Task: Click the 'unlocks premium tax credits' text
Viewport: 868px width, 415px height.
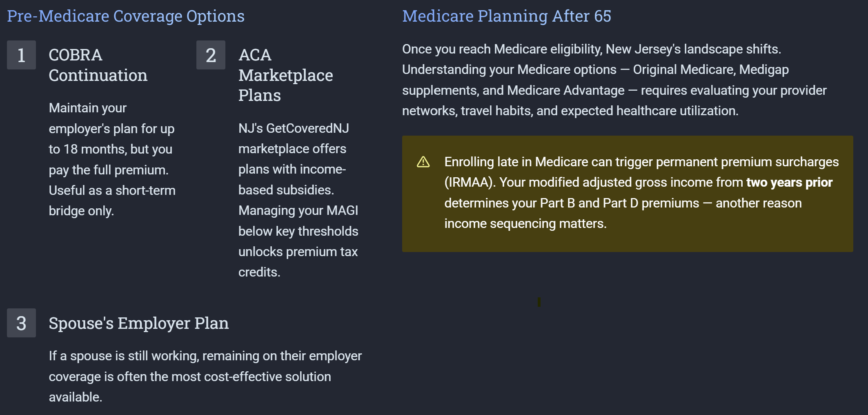Action: pos(298,262)
